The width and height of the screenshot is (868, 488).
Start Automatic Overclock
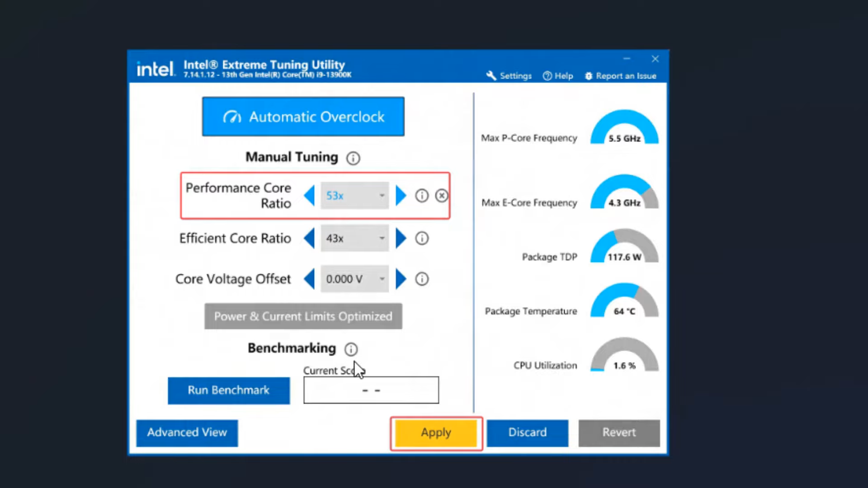pos(303,117)
